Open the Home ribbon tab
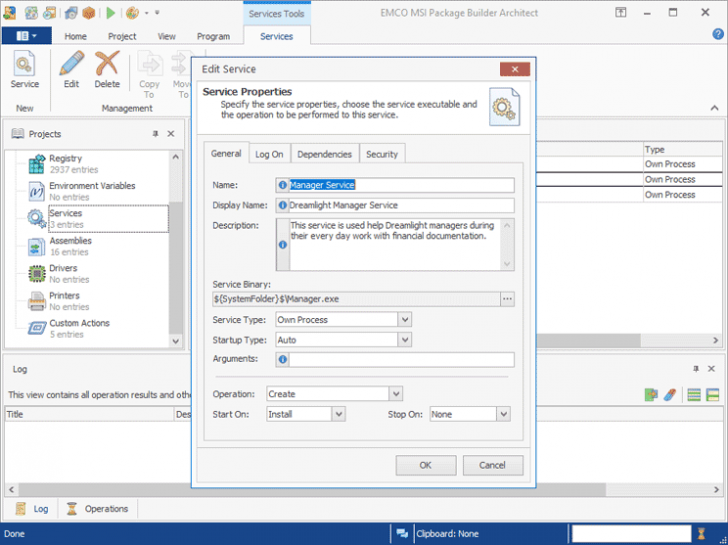This screenshot has width=728, height=545. click(x=75, y=36)
